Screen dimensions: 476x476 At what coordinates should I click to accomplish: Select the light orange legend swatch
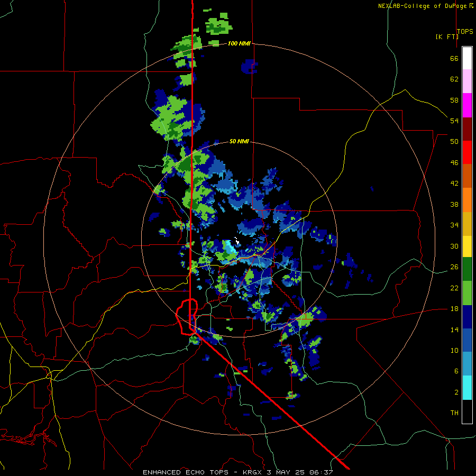pyautogui.click(x=467, y=199)
